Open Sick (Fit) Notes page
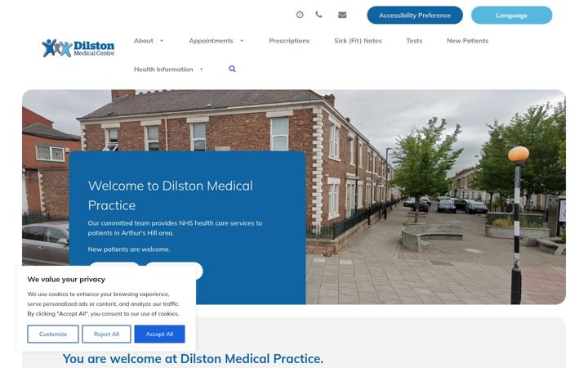This screenshot has height=368, width=588. pyautogui.click(x=358, y=41)
